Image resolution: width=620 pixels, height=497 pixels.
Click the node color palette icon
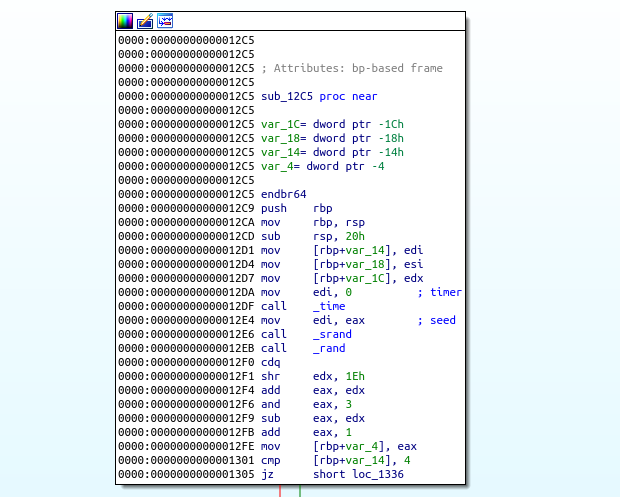click(x=125, y=20)
